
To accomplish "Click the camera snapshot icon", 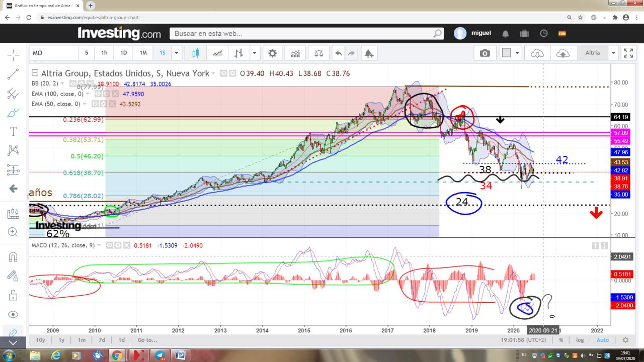I will (485, 53).
